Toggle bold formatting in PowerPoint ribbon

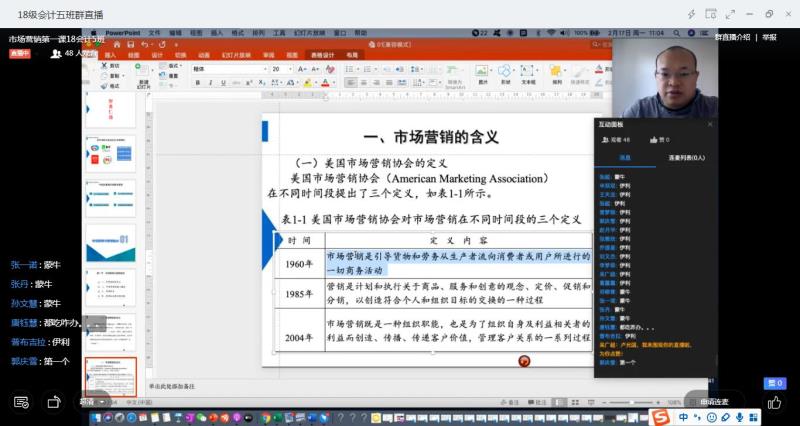pyautogui.click(x=196, y=82)
